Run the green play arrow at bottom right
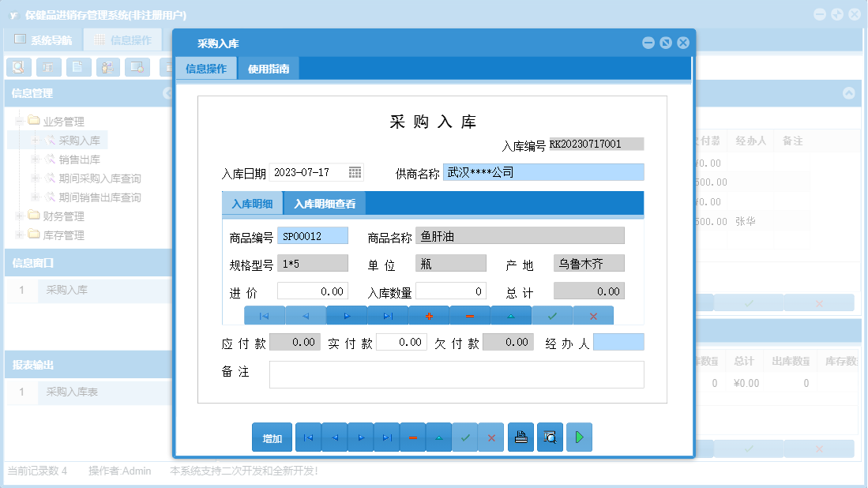Viewport: 868px width, 488px height. [579, 437]
